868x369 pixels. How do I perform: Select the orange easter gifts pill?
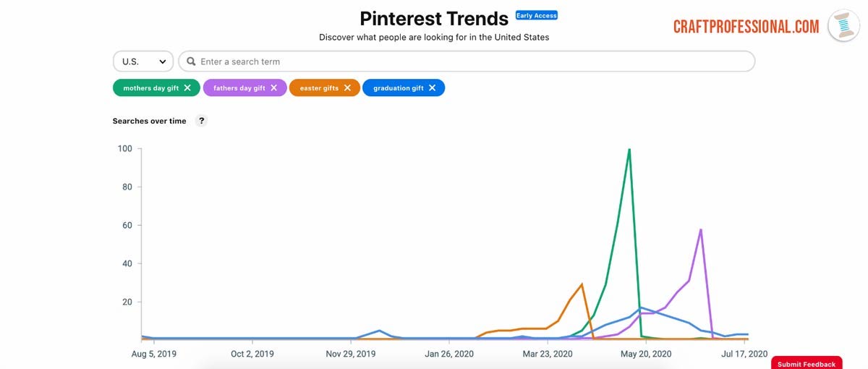tap(320, 88)
